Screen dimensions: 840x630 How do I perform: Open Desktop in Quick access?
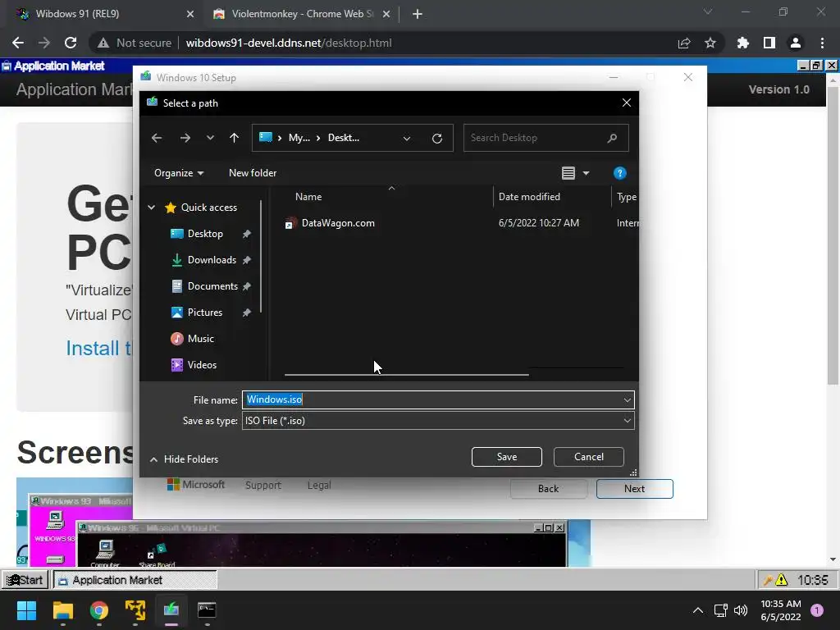204,234
